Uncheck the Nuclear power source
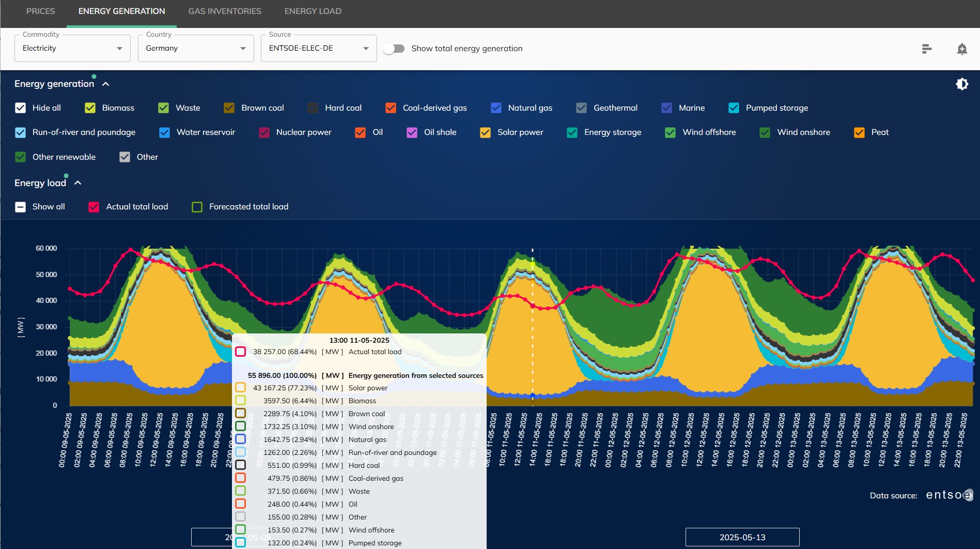The height and width of the screenshot is (549, 980). [x=264, y=132]
